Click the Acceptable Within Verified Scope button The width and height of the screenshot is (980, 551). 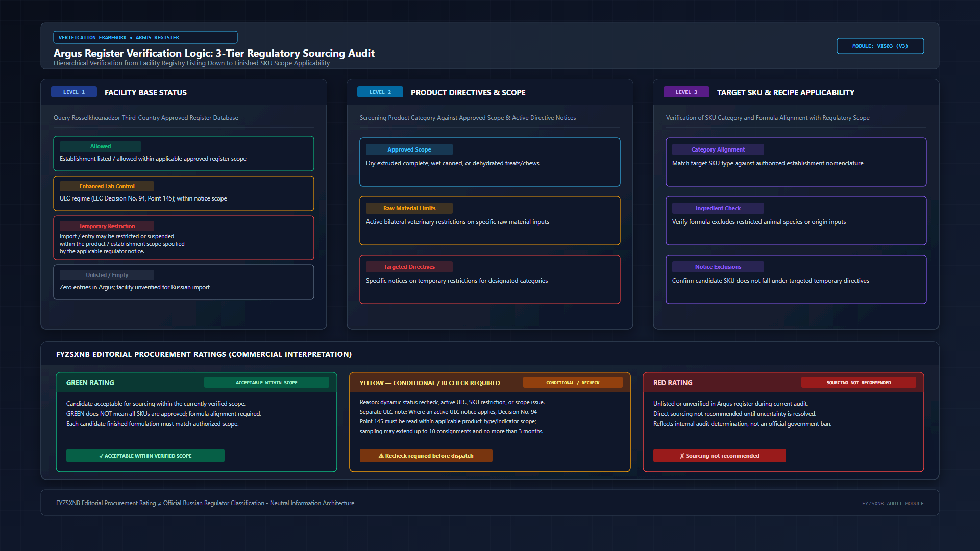145,456
